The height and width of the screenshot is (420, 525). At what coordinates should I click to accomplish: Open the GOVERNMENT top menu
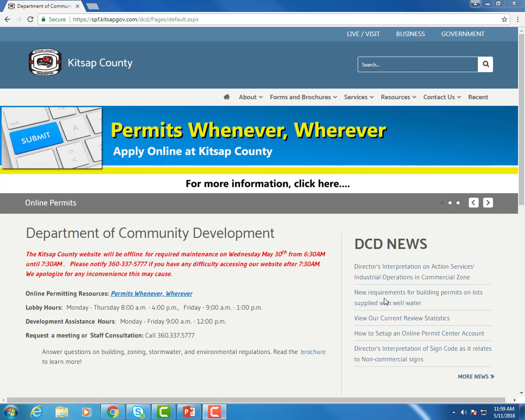point(463,34)
